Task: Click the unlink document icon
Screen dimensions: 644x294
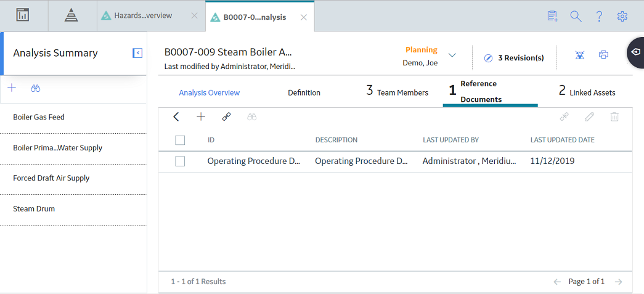Action: (565, 117)
